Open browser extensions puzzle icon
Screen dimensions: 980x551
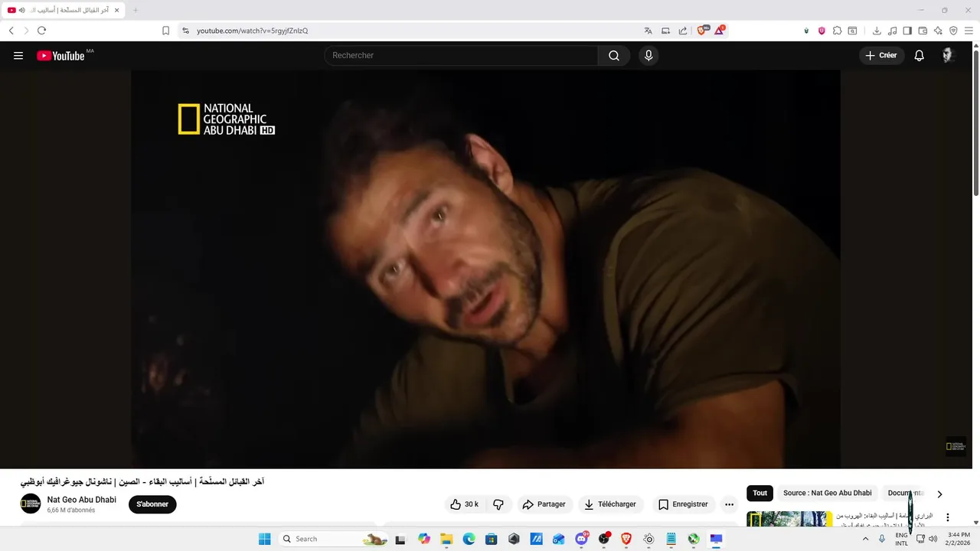pos(837,31)
